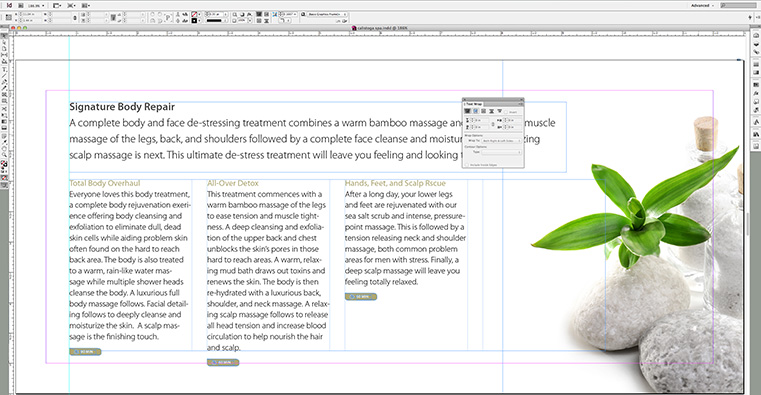761x395 pixels.
Task: Select the No Text Wrap icon
Action: [467, 111]
